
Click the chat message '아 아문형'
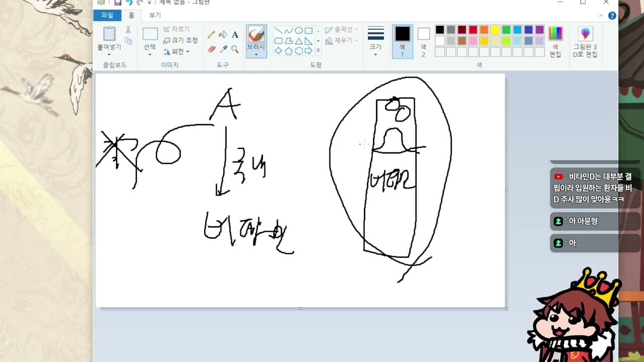click(x=595, y=221)
